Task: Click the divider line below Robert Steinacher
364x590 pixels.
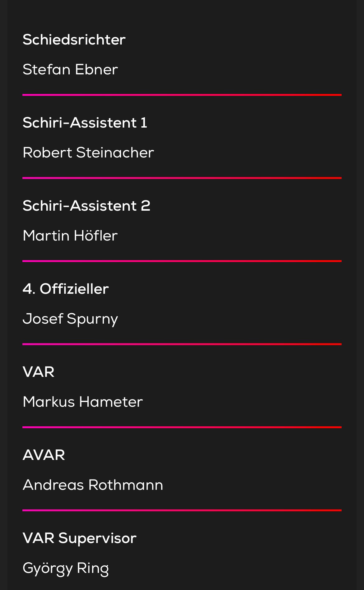Action: coord(182,178)
